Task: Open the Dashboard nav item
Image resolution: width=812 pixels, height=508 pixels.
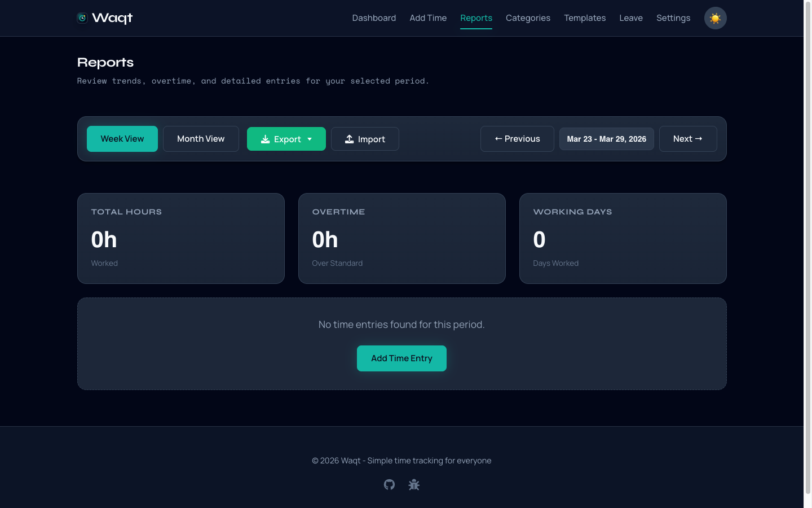Action: 374,18
